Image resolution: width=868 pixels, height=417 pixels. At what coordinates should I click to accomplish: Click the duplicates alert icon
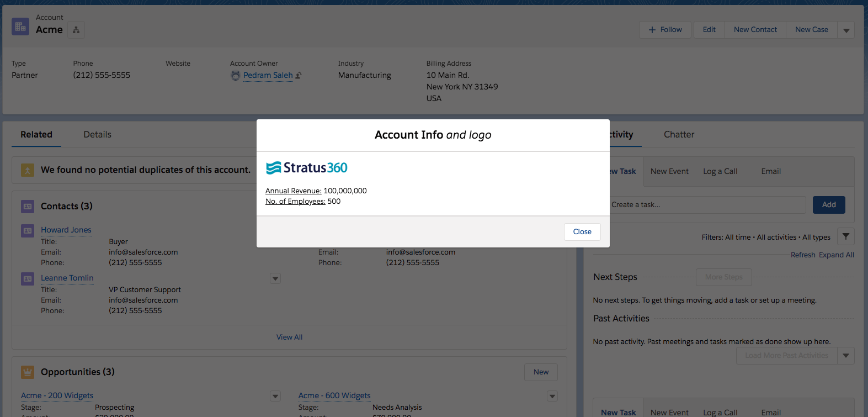[28, 170]
